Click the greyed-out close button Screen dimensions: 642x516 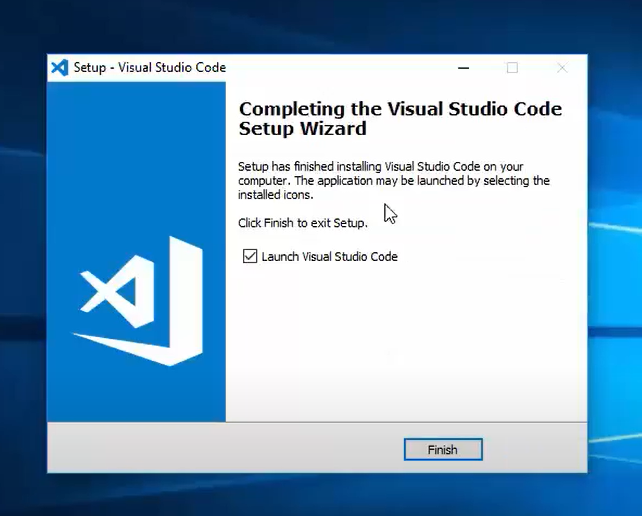pos(562,68)
